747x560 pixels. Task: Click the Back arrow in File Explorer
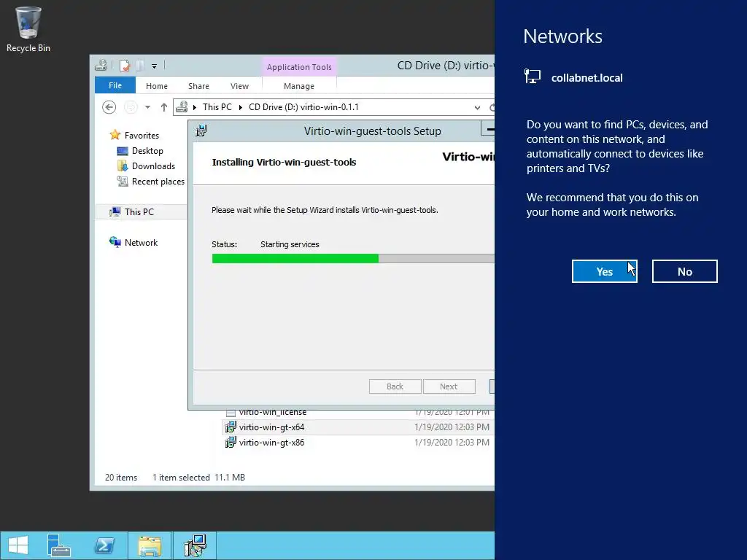coord(109,107)
